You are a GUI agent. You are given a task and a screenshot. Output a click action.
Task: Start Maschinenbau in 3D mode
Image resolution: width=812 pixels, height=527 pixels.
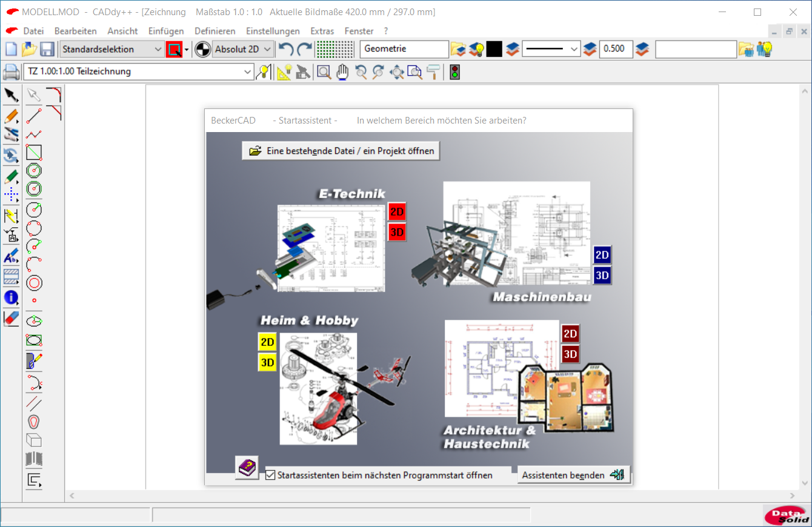click(602, 275)
